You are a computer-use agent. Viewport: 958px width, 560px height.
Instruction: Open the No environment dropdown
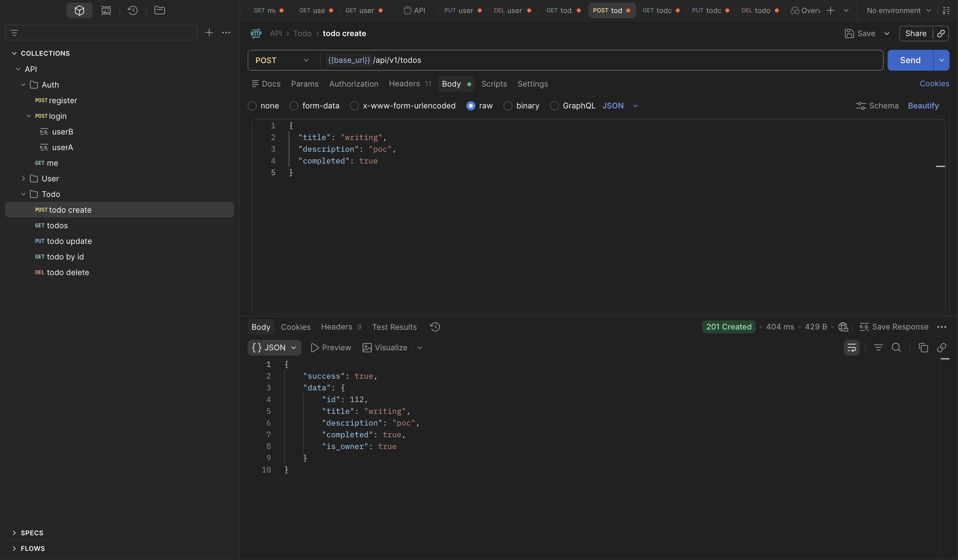point(899,11)
